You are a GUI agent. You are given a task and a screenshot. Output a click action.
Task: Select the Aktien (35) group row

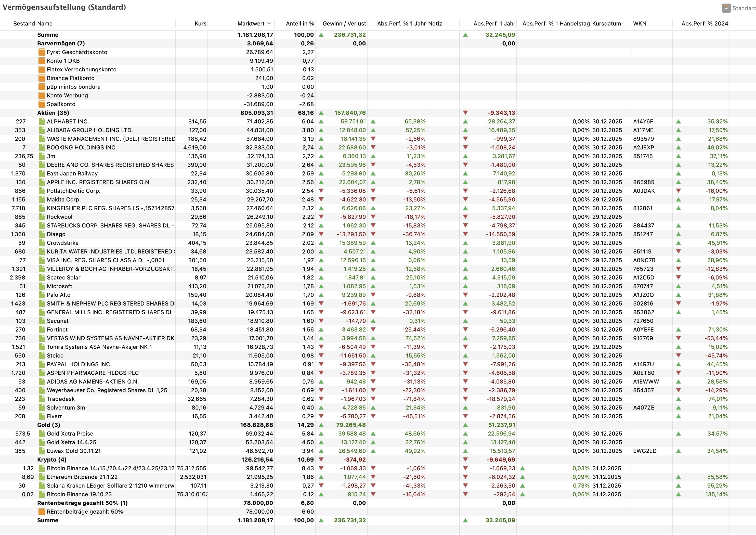[53, 113]
